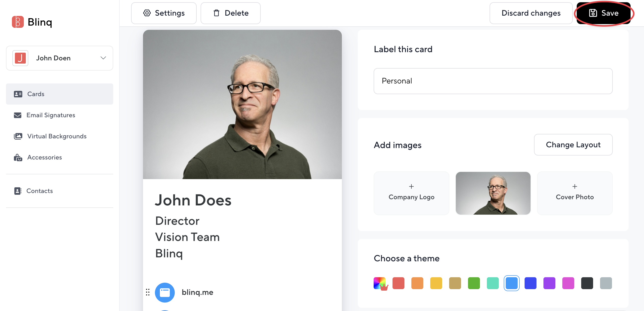Add a Company Logo image
Image resolution: width=644 pixels, height=311 pixels.
[411, 193]
